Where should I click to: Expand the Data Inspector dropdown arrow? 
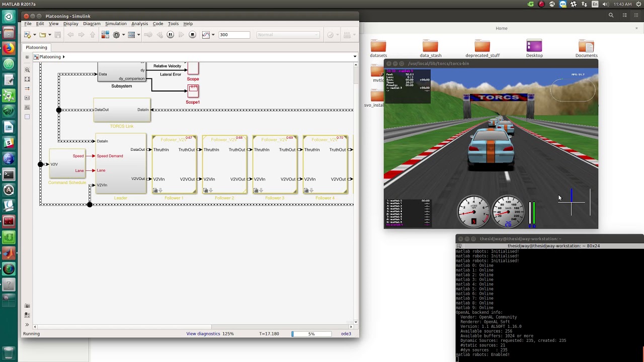click(x=213, y=35)
